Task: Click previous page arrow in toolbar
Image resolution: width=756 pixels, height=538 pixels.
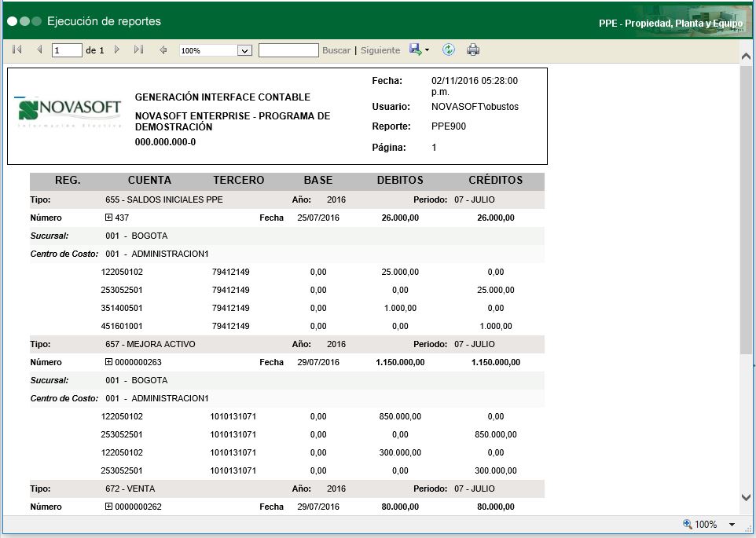Action: coord(39,50)
